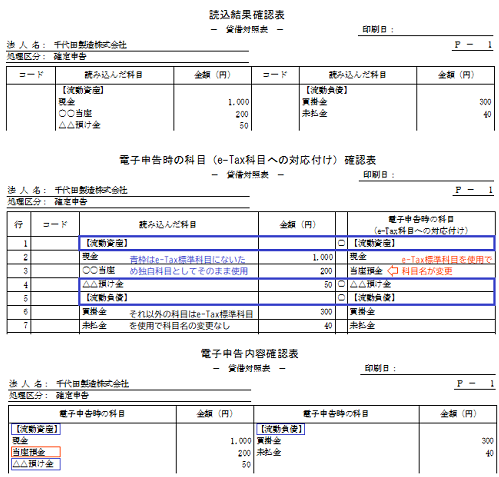Screen dimensions: 499x477
Task: Select amount 300 in 読込結果確認表 table
Action: pos(485,102)
